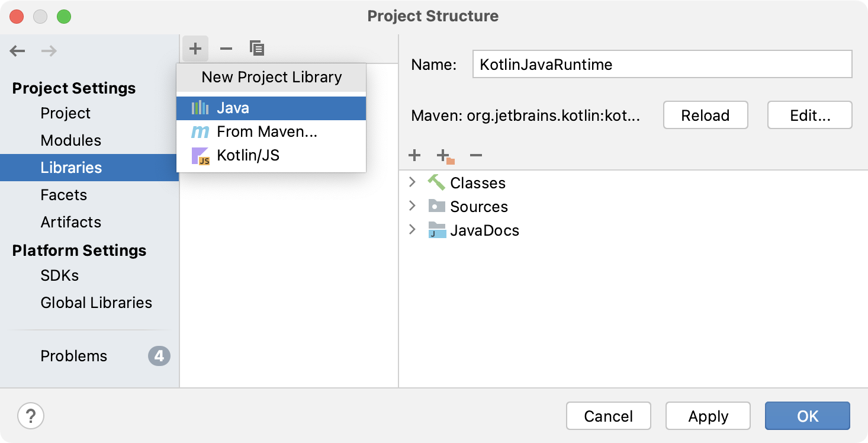The image size is (868, 443).
Task: Remove library root with minus icon
Action: click(x=476, y=156)
